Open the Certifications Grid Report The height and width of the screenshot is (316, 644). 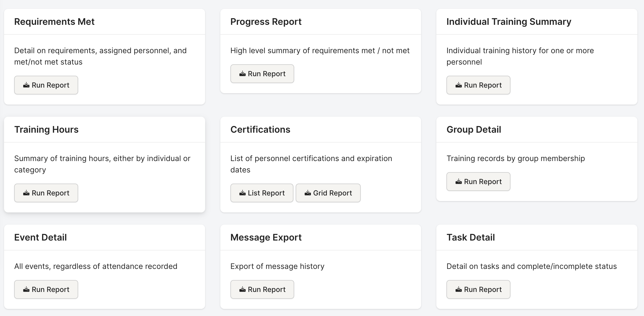328,193
